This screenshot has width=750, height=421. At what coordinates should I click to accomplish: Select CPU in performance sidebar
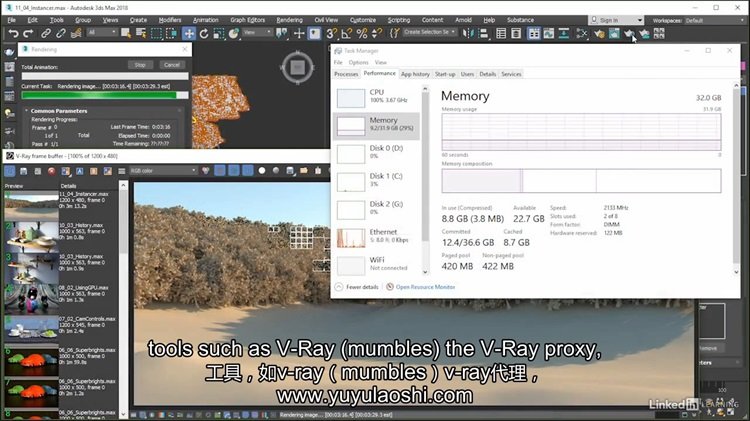click(376, 97)
